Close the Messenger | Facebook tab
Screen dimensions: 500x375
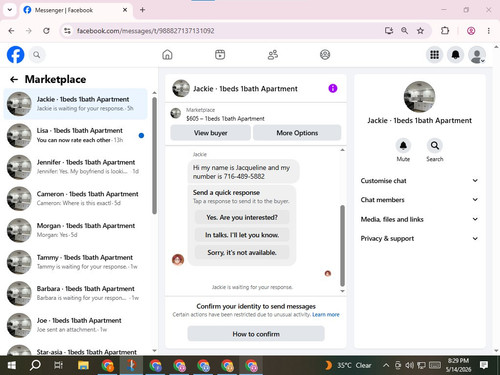pyautogui.click(x=125, y=10)
